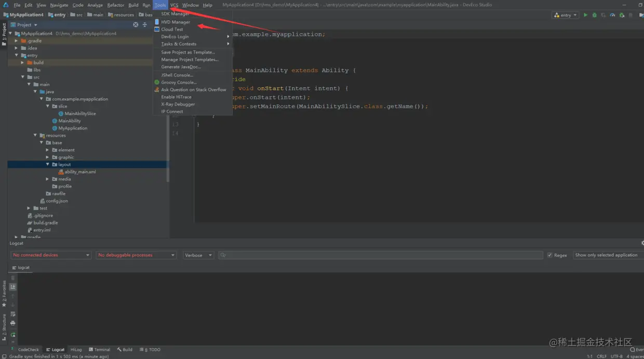Toggle scroll to end icon in Logcat
The width and height of the screenshot is (644, 359).
13,287
